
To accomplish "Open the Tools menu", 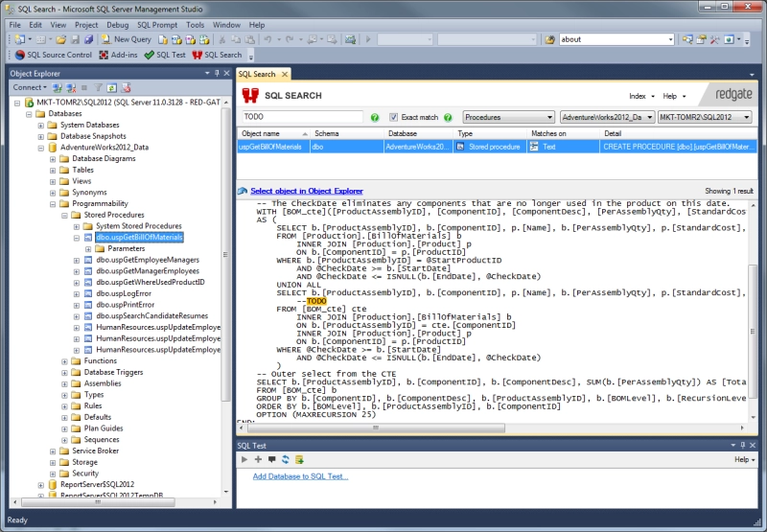I will coord(195,25).
